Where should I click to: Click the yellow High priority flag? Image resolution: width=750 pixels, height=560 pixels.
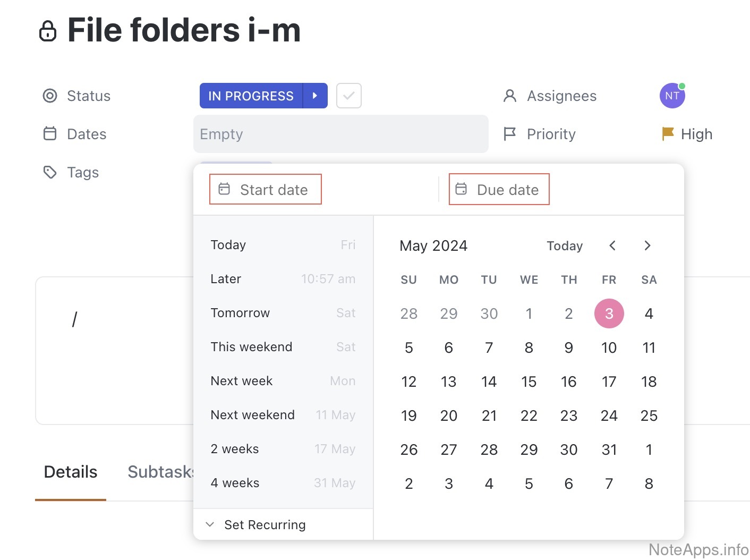pos(668,134)
